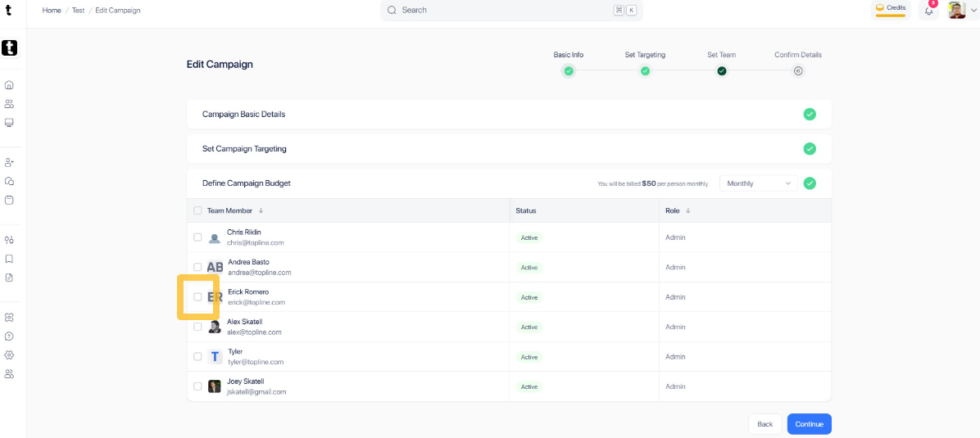Toggle the select-all Team Member checkbox

[x=197, y=210]
